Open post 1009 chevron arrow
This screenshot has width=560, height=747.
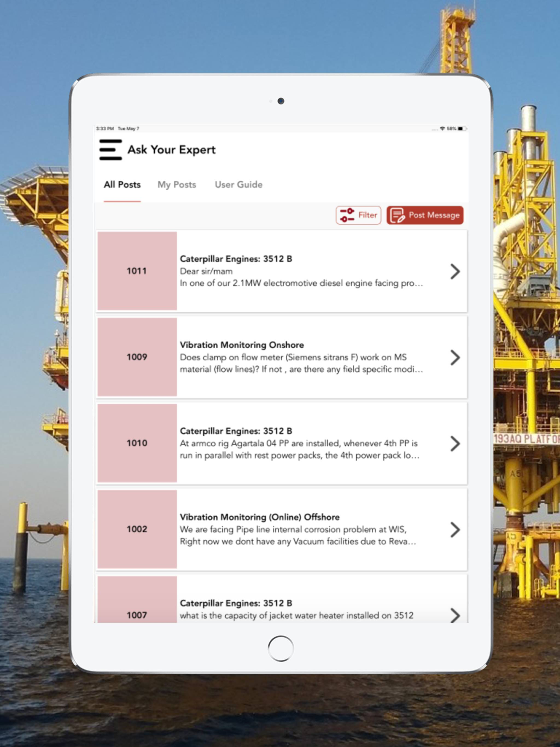[x=455, y=358]
